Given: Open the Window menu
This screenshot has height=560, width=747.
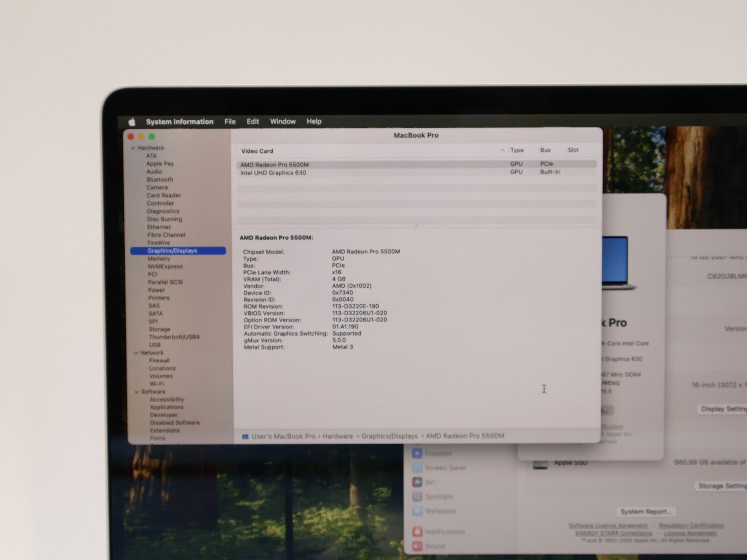Looking at the screenshot, I should point(282,121).
